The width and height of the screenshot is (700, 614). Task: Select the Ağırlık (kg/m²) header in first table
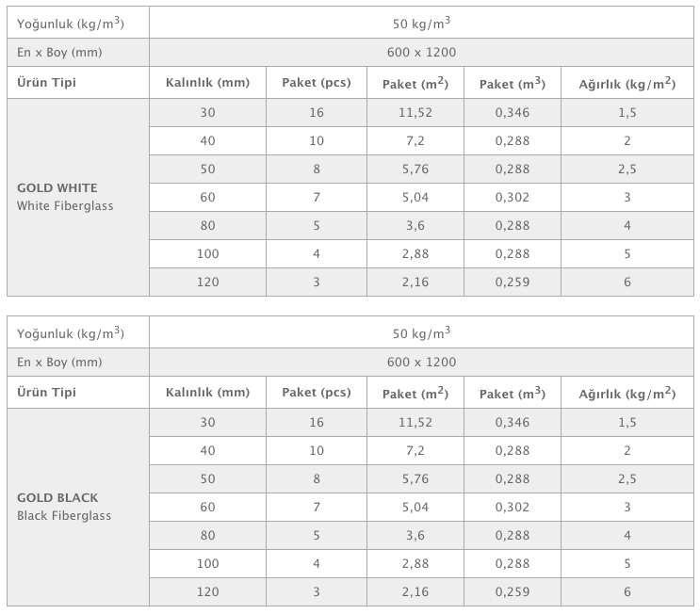[x=627, y=83]
